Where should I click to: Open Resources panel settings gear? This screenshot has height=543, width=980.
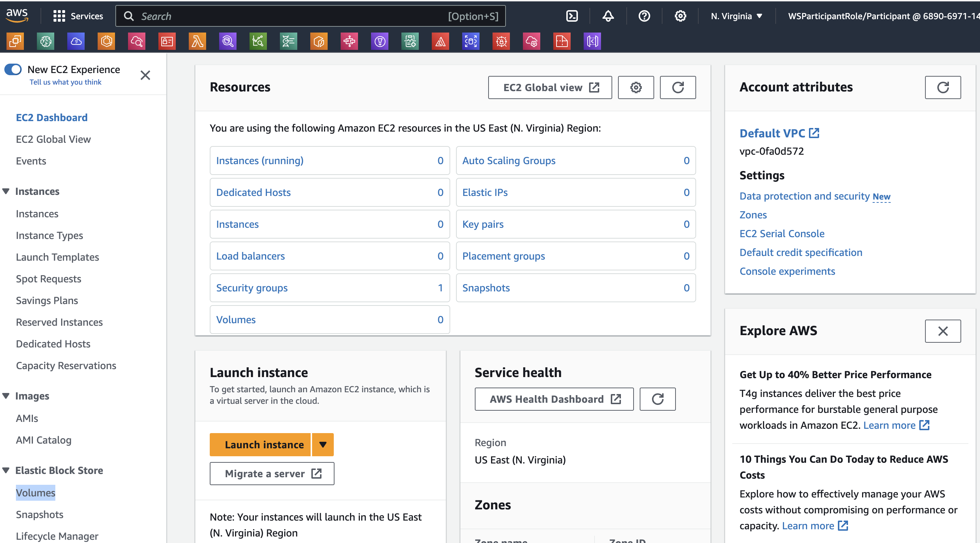(636, 87)
